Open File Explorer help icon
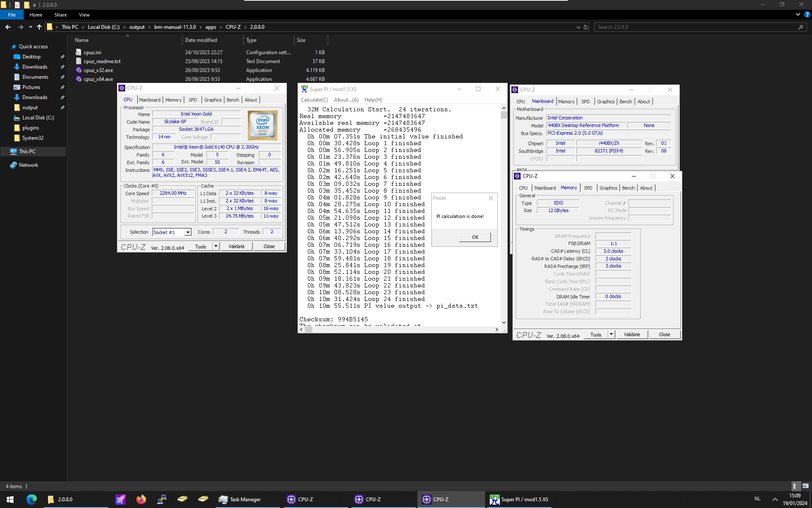This screenshot has height=508, width=812. pos(807,14)
